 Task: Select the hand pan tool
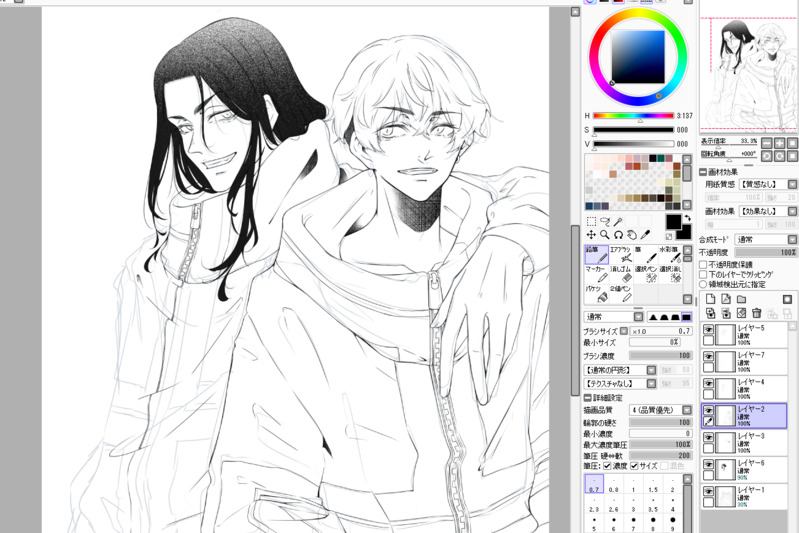[x=632, y=235]
